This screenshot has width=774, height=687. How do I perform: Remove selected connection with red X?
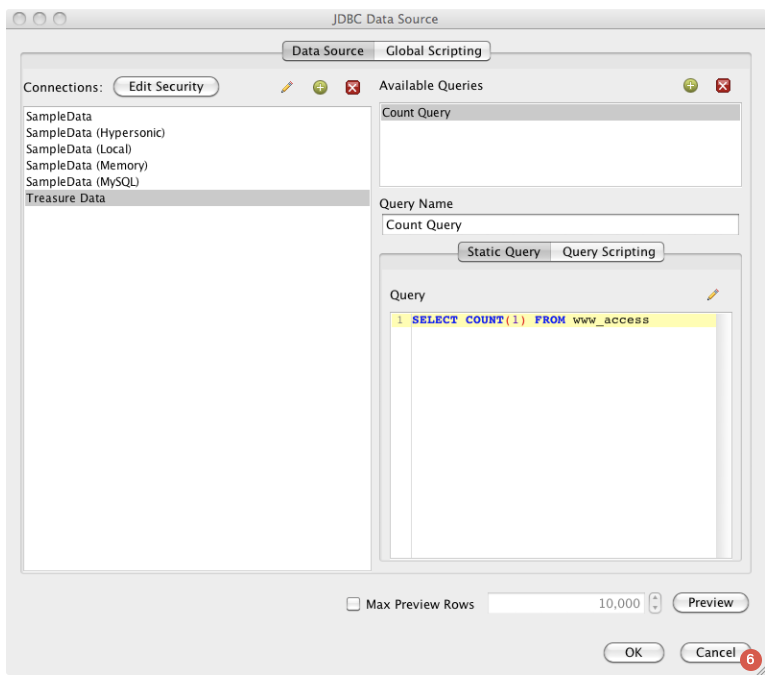352,87
